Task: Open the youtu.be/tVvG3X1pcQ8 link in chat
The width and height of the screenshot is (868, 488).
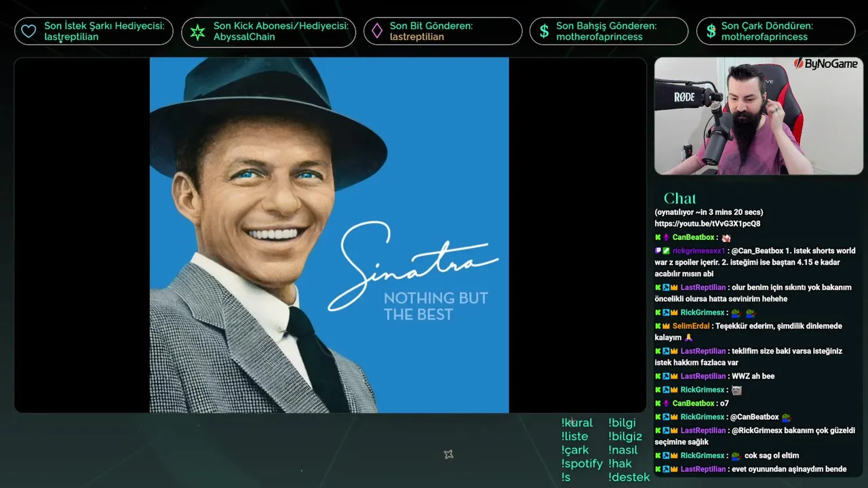Action: (707, 224)
